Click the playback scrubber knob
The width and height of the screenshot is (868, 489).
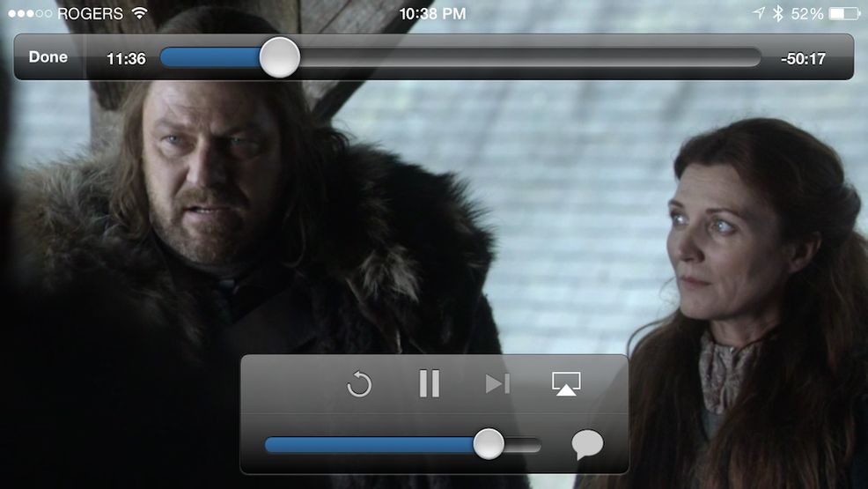(x=280, y=57)
